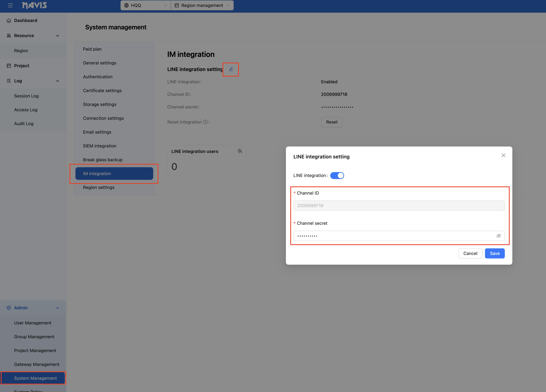Open the SIEM integration settings tab
546x392 pixels.
pyautogui.click(x=99, y=146)
